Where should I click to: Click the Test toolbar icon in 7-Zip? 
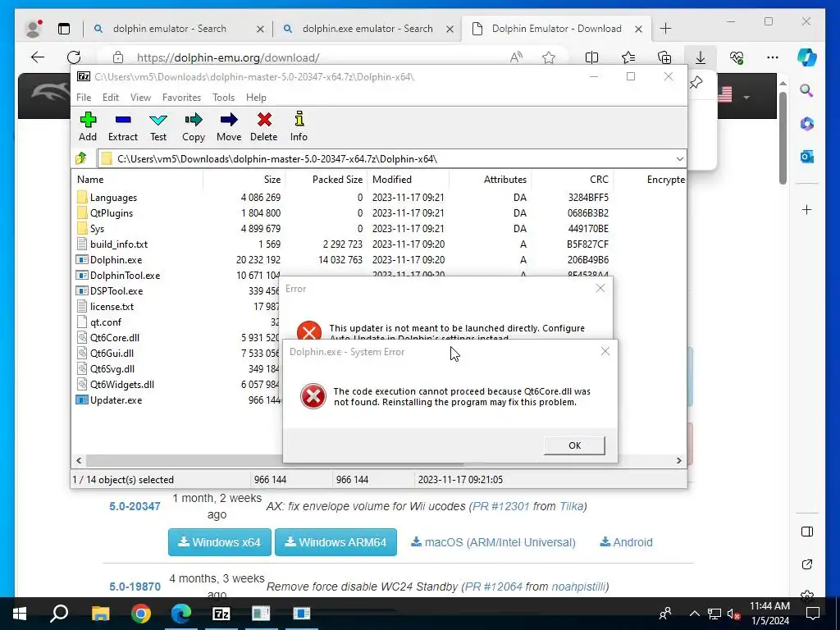click(158, 127)
